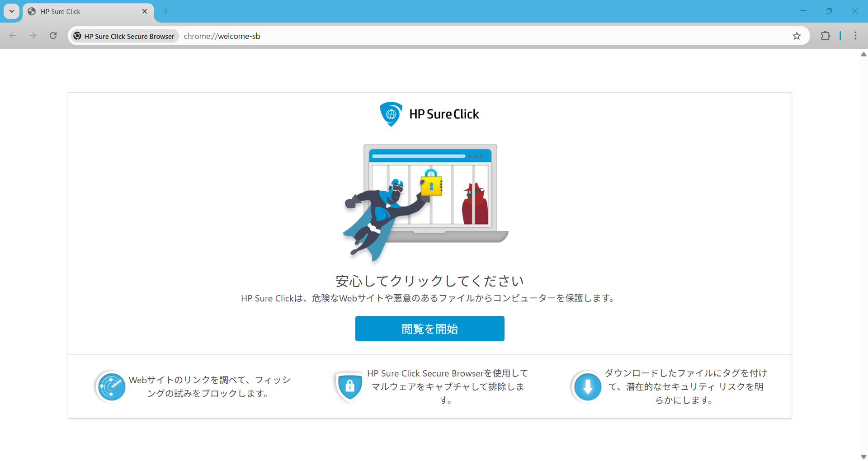Click the download arrow icon
The image size is (868, 461).
pos(587,387)
